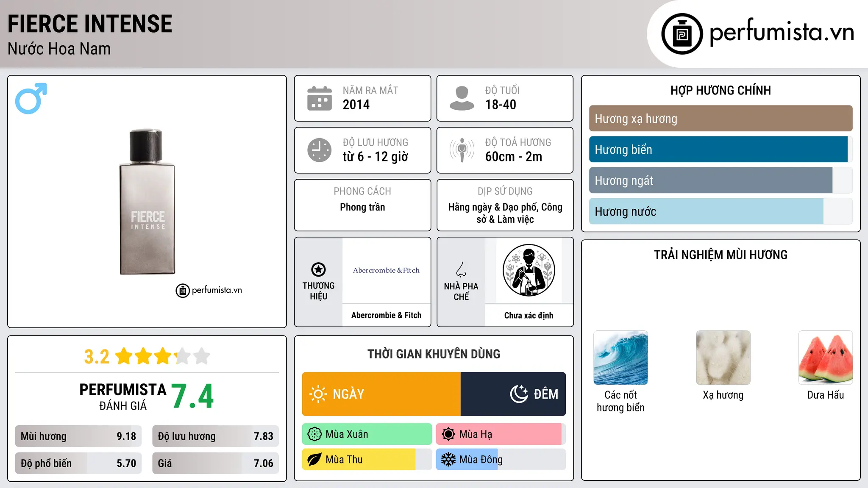Click the sillage value 60cm - 2m
The height and width of the screenshot is (488, 868).
pos(514,157)
